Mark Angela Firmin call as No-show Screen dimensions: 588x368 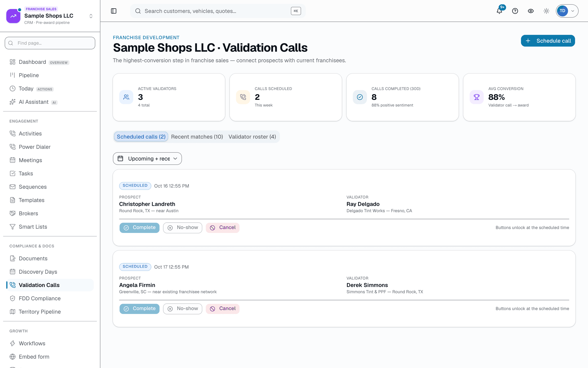click(183, 309)
